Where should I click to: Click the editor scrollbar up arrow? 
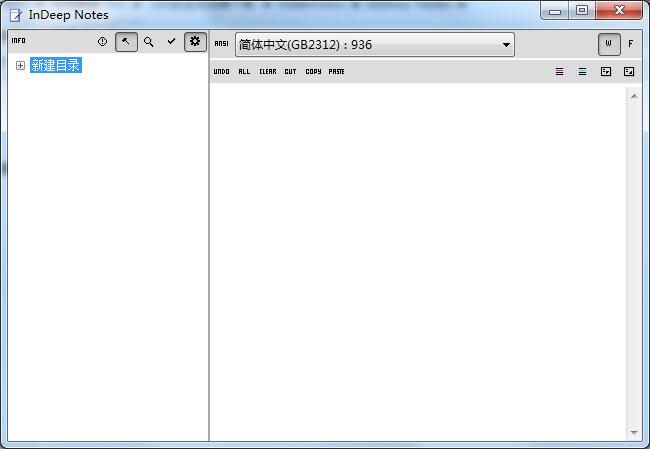click(634, 96)
